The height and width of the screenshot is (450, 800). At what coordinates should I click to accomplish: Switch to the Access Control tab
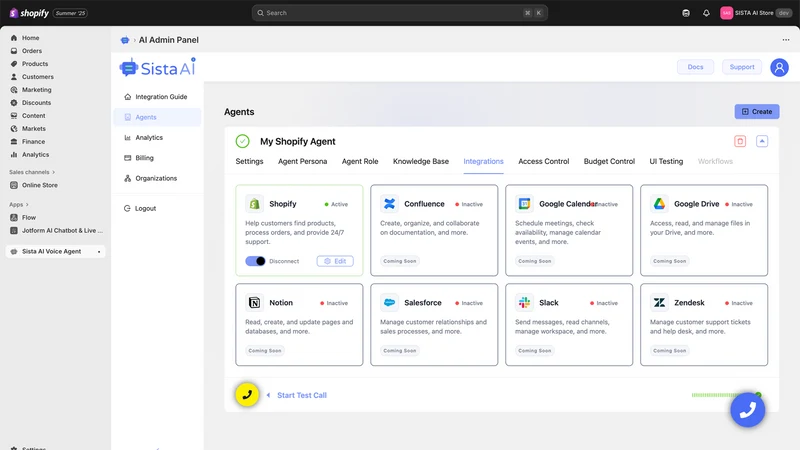point(543,161)
